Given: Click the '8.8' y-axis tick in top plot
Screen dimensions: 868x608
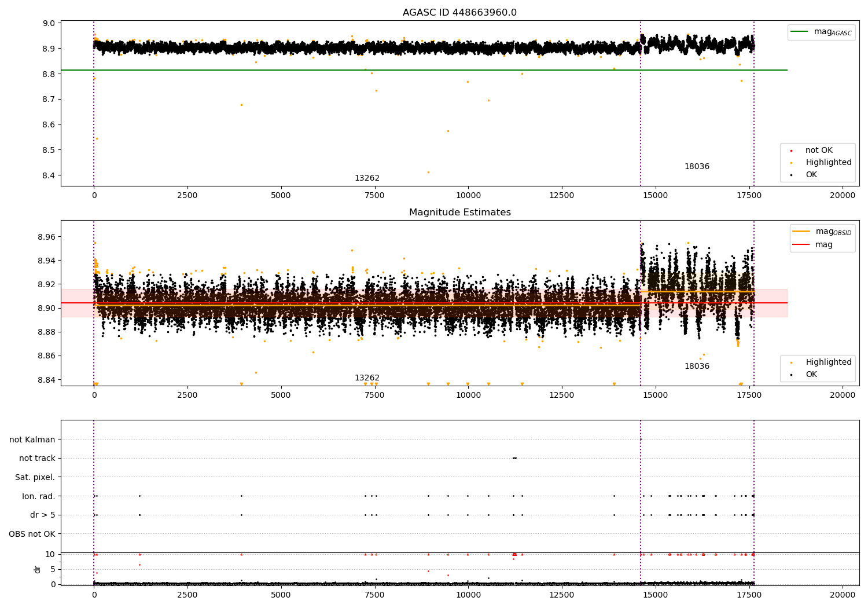Looking at the screenshot, I should click(x=49, y=74).
